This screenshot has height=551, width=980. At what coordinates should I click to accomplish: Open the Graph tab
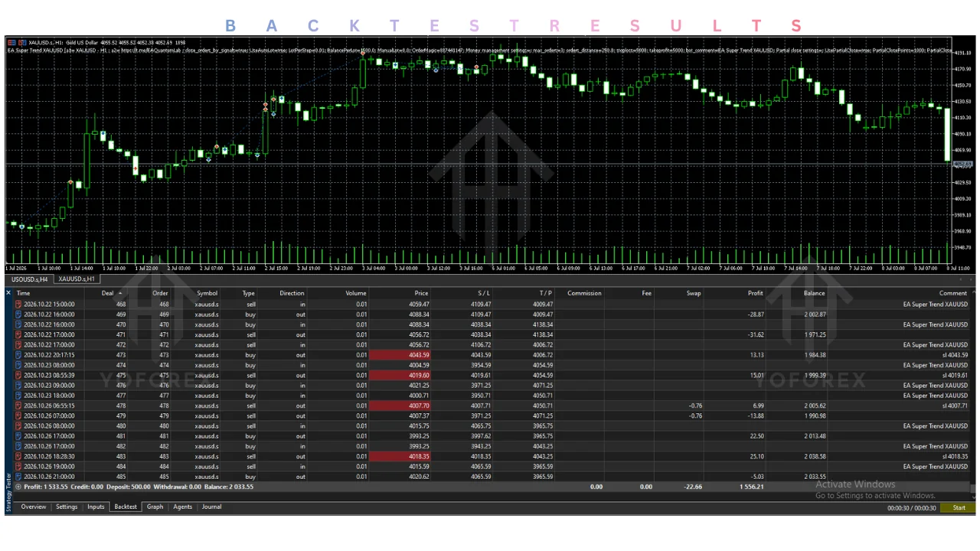pos(155,507)
